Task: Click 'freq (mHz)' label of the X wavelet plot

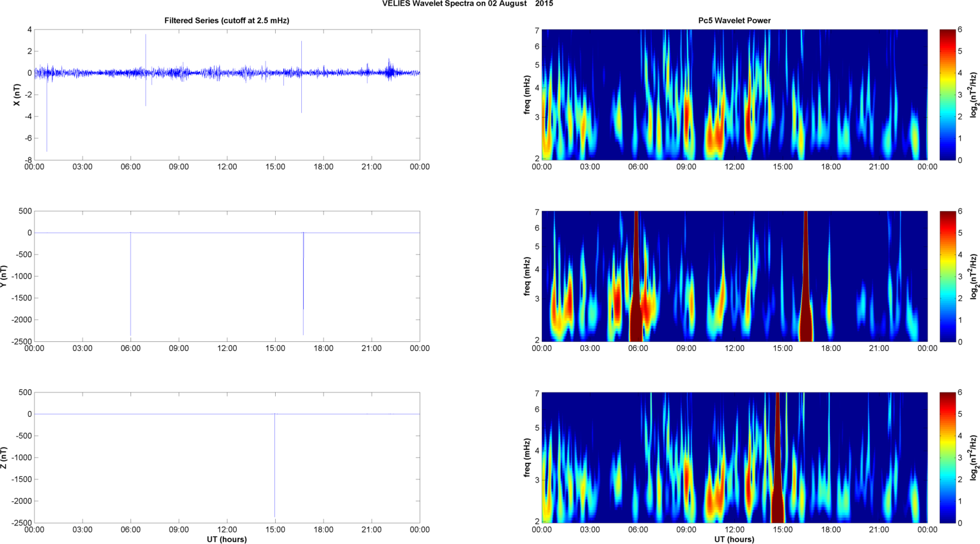Action: pyautogui.click(x=526, y=95)
